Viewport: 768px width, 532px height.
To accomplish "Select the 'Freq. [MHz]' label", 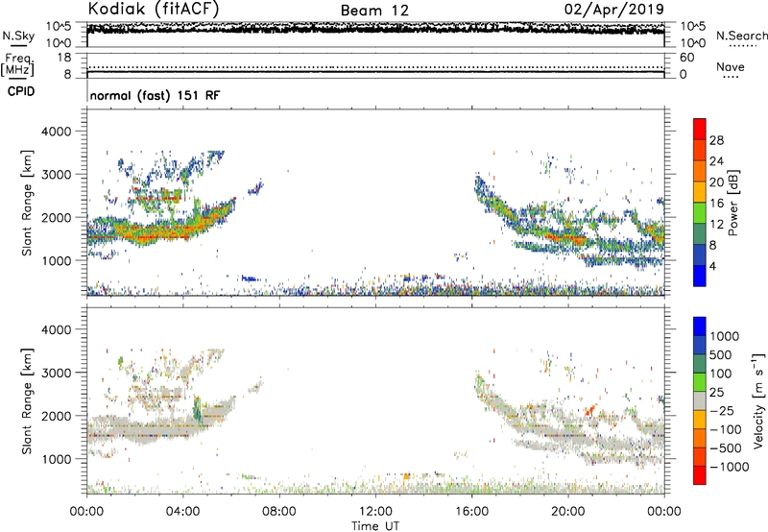I will 17,64.
